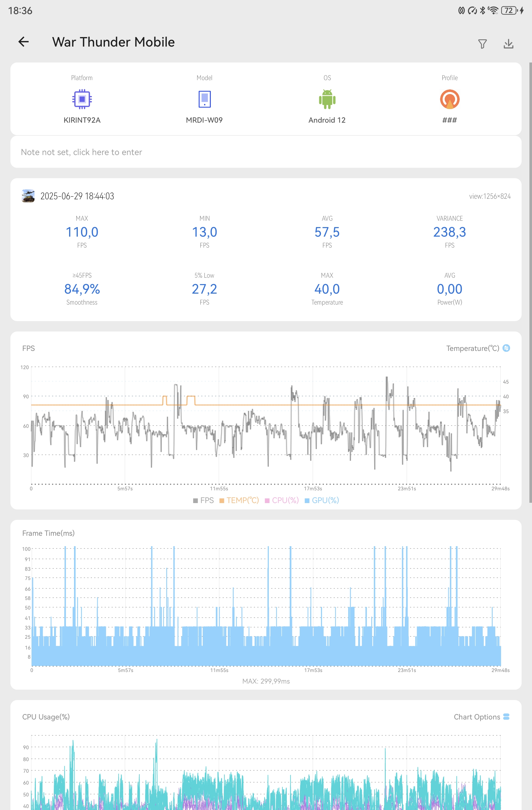Click the page scrollbar on right edge

pos(530,282)
